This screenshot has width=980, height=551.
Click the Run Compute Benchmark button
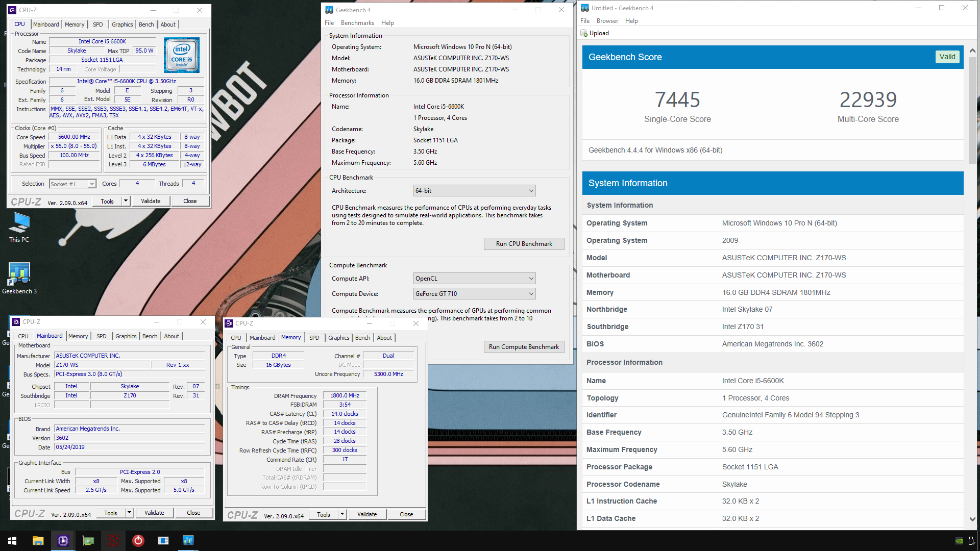524,347
